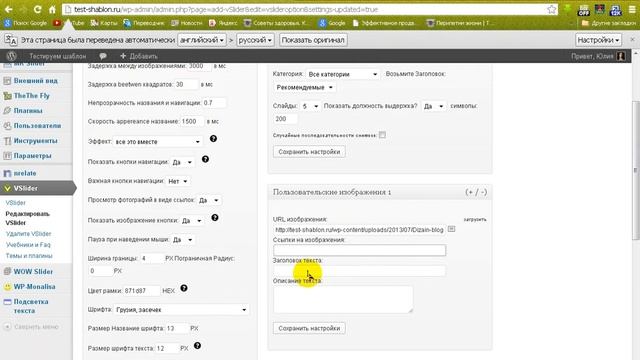The height and width of the screenshot is (360, 640).
Task: Open Плагины in sidebar menu
Action: pos(28,111)
